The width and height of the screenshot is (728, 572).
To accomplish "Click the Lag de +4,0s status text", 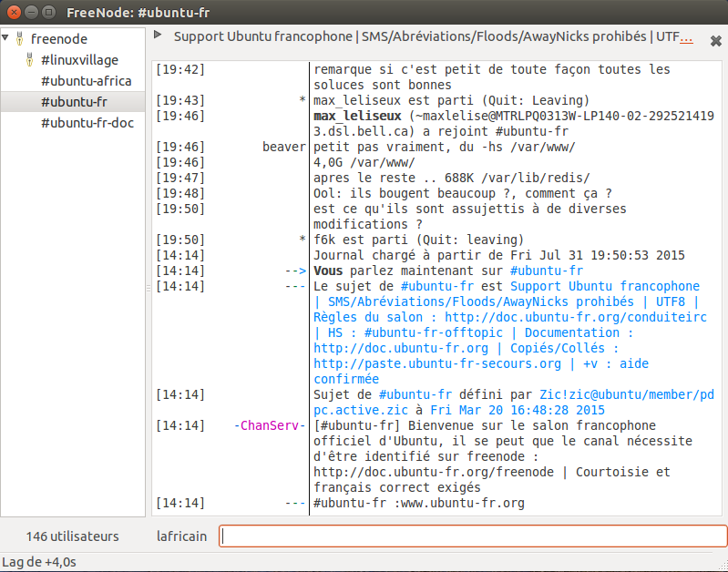I will pyautogui.click(x=39, y=562).
